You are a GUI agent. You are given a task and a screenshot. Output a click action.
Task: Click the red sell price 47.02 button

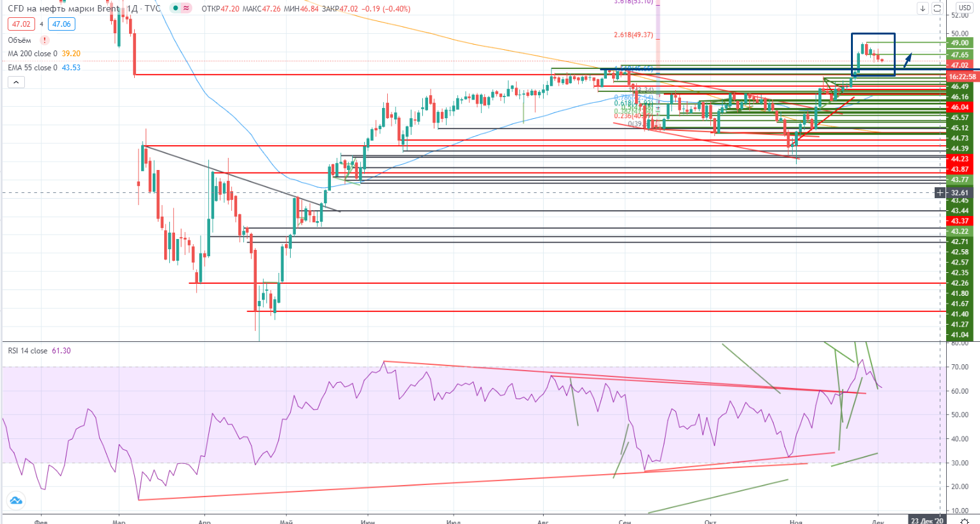(21, 24)
